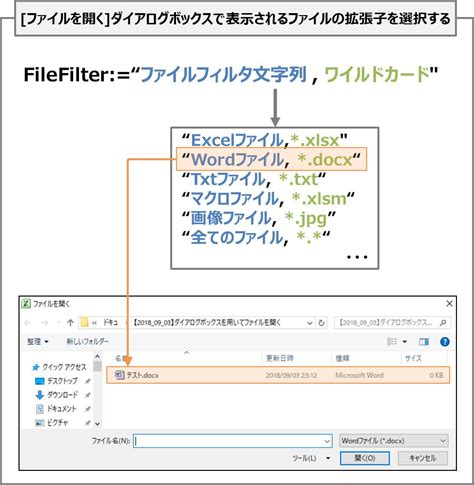Click the 開く(O) button
The image size is (474, 485).
pos(365,458)
